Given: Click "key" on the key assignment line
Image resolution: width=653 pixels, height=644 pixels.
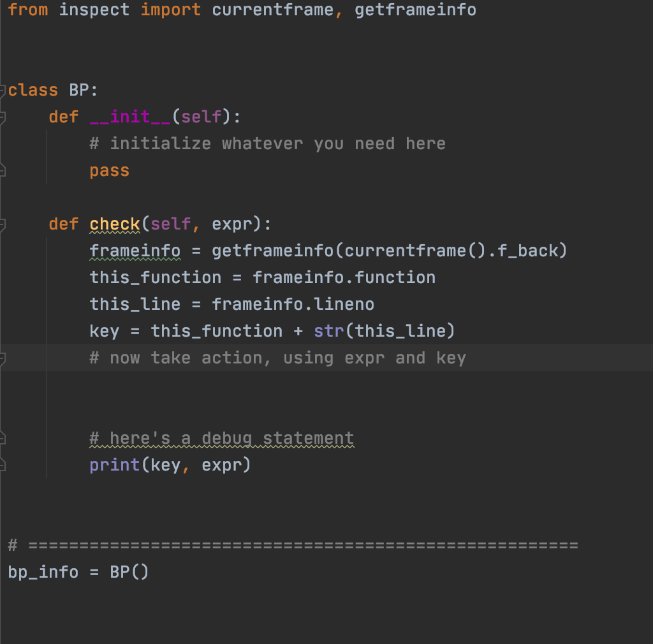Looking at the screenshot, I should [x=105, y=332].
